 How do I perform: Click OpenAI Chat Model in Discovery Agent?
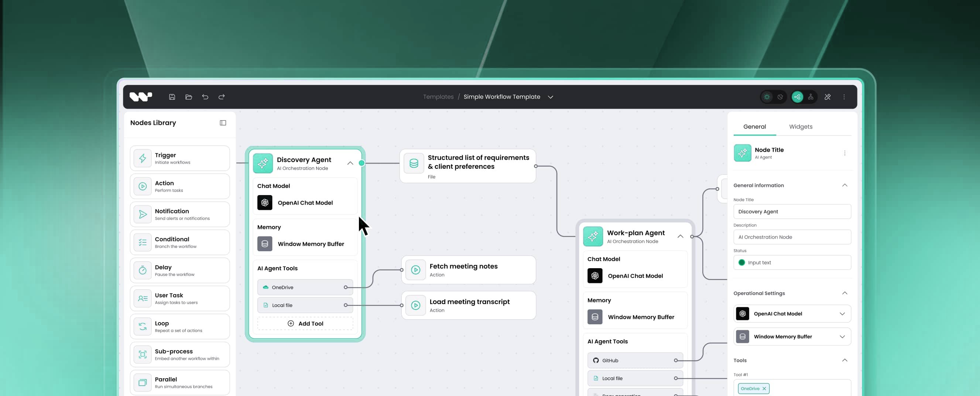[305, 202]
